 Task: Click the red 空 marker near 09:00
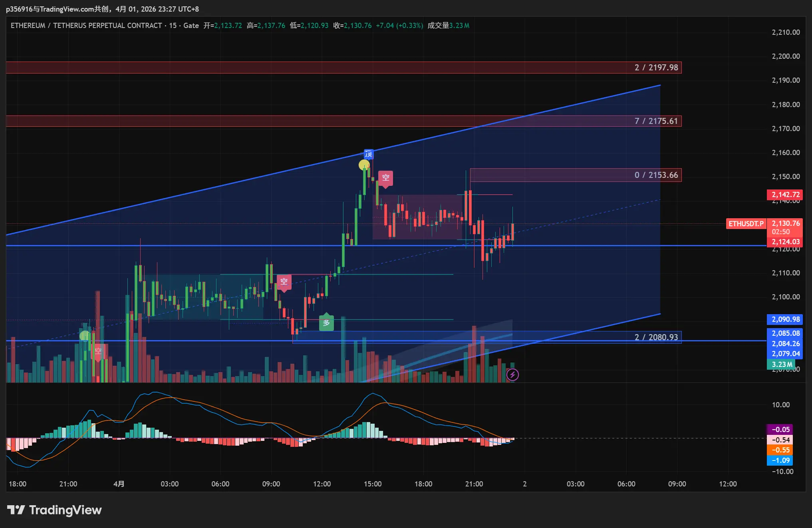pyautogui.click(x=284, y=282)
